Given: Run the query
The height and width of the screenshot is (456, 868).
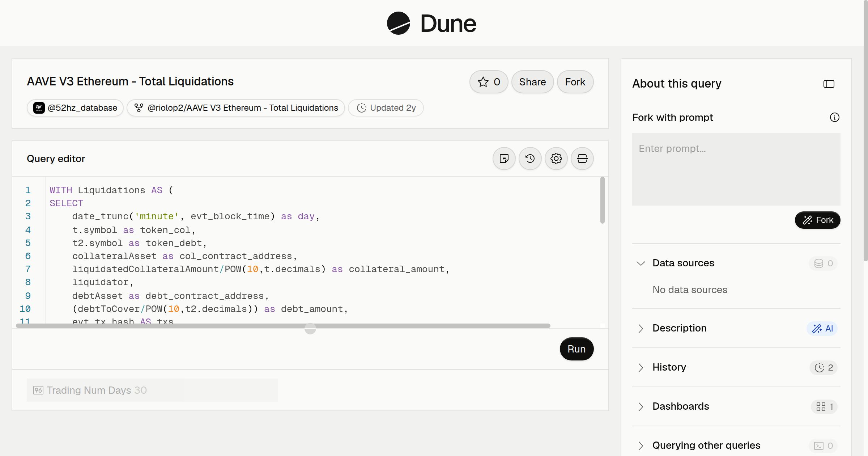Looking at the screenshot, I should 576,349.
